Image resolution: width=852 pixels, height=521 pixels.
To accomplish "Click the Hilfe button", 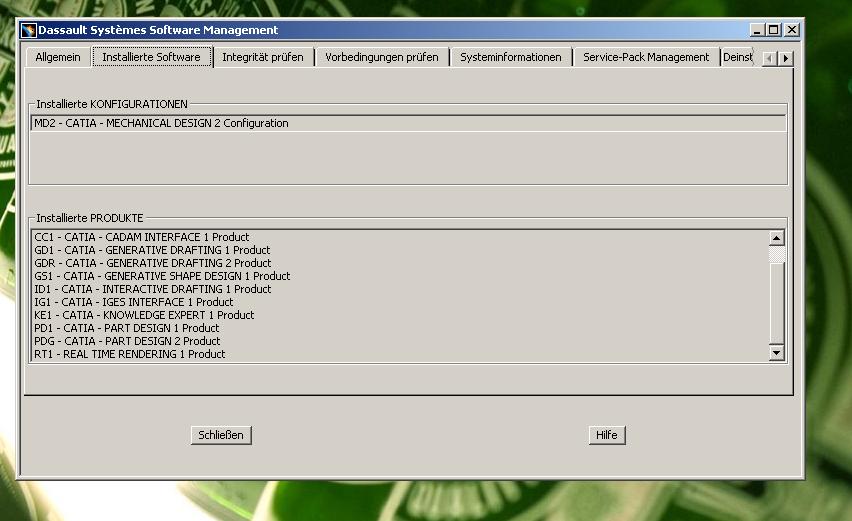I will pos(606,435).
